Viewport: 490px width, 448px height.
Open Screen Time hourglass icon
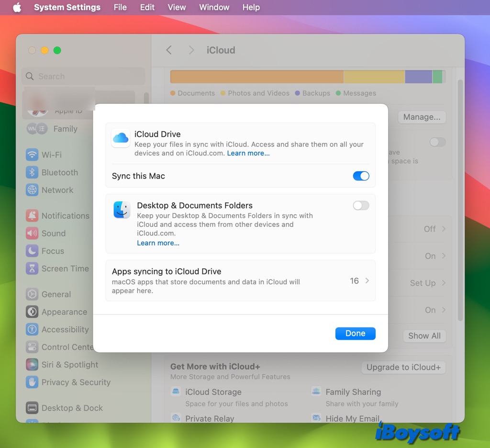(32, 269)
